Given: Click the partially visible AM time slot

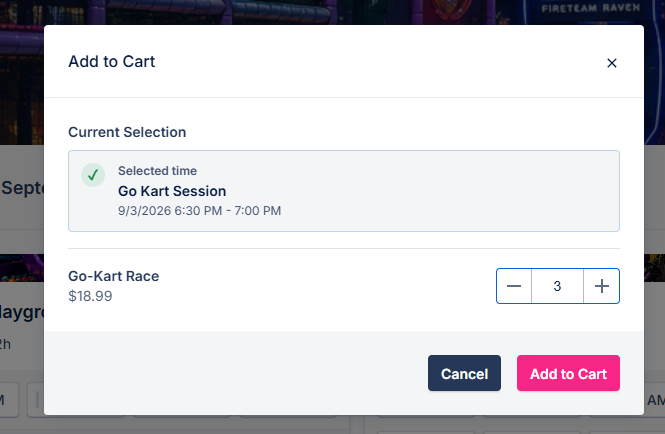Looking at the screenshot, I should pos(654,400).
